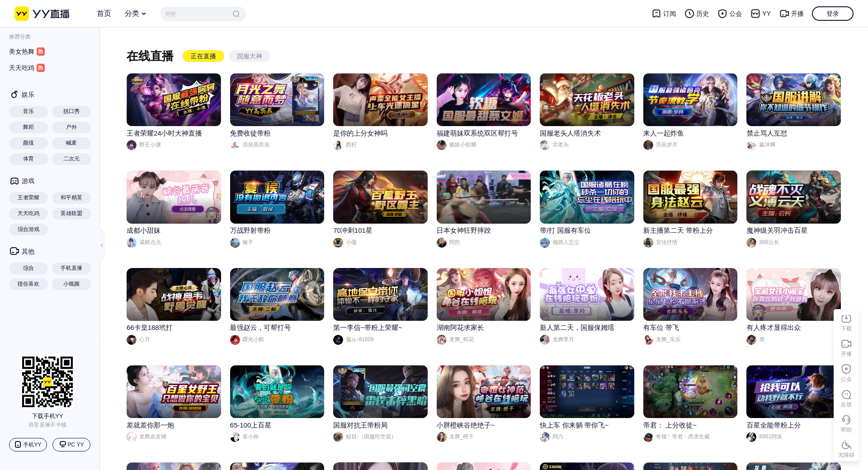Click the 开播 camera icon in header

[784, 14]
